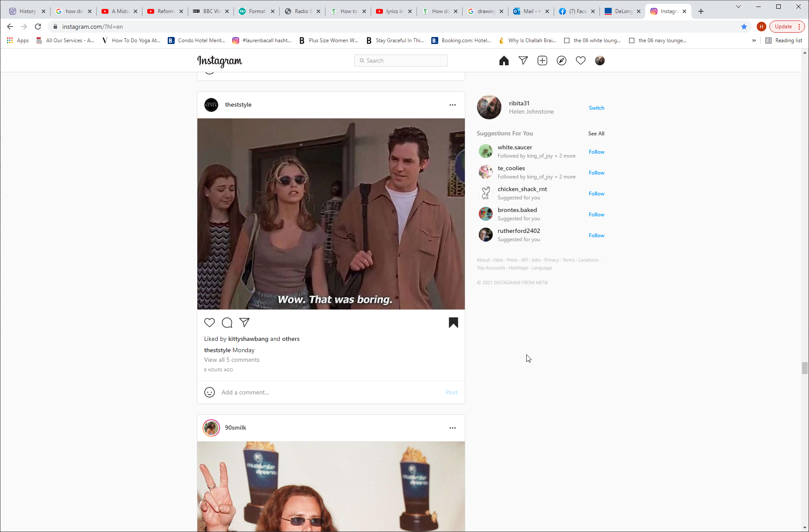Open more options on theststyle post
The width and height of the screenshot is (809, 532).
[453, 105]
